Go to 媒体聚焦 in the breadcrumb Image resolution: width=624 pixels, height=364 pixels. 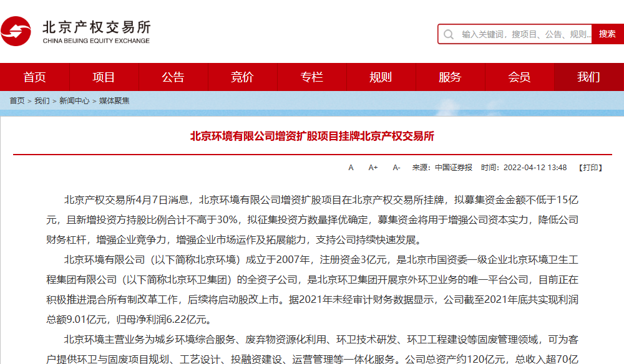point(114,101)
